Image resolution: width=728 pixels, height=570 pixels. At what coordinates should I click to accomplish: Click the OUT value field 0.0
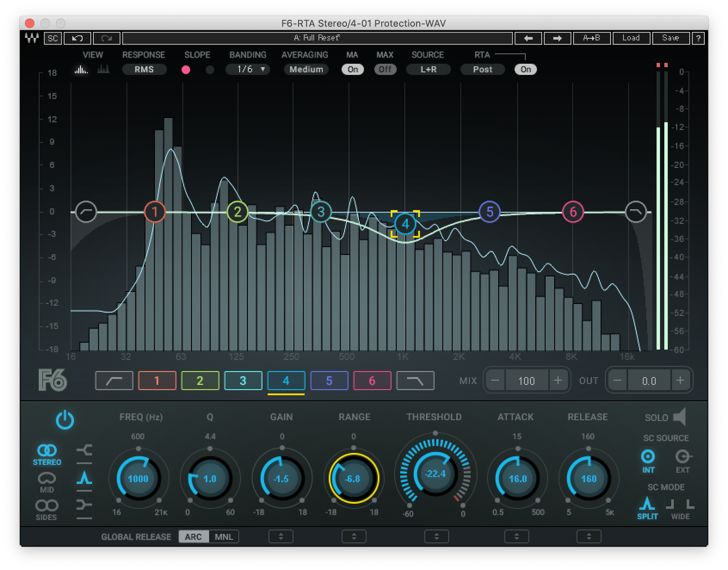pyautogui.click(x=649, y=381)
